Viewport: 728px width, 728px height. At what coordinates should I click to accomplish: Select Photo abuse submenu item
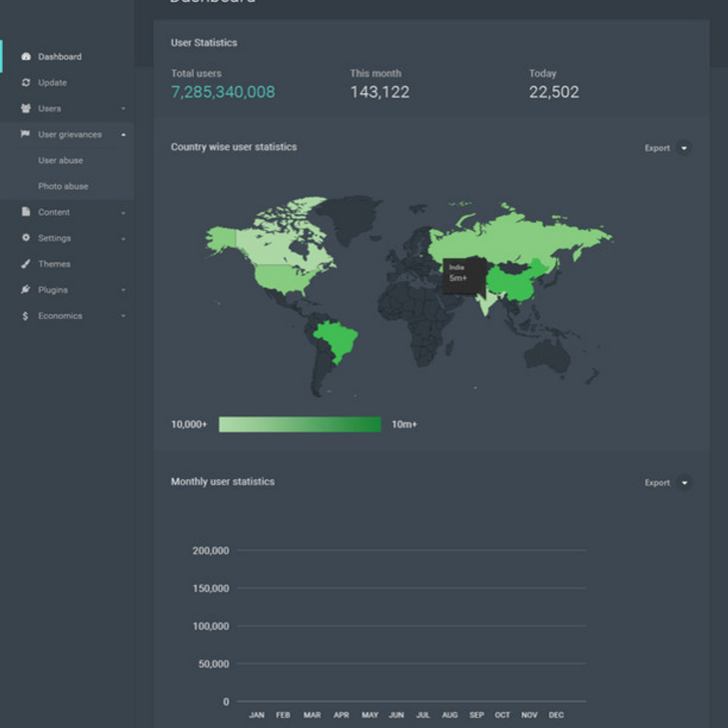[x=63, y=186]
